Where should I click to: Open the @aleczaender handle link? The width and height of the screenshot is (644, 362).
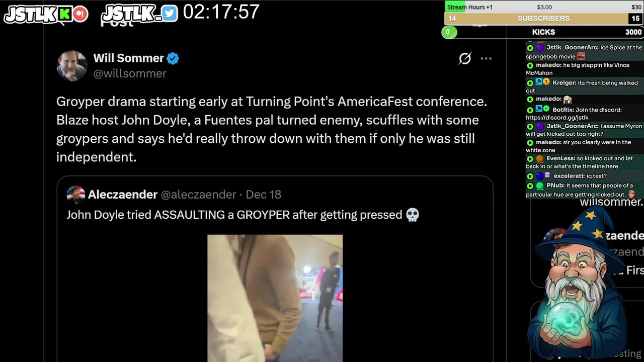click(x=198, y=195)
